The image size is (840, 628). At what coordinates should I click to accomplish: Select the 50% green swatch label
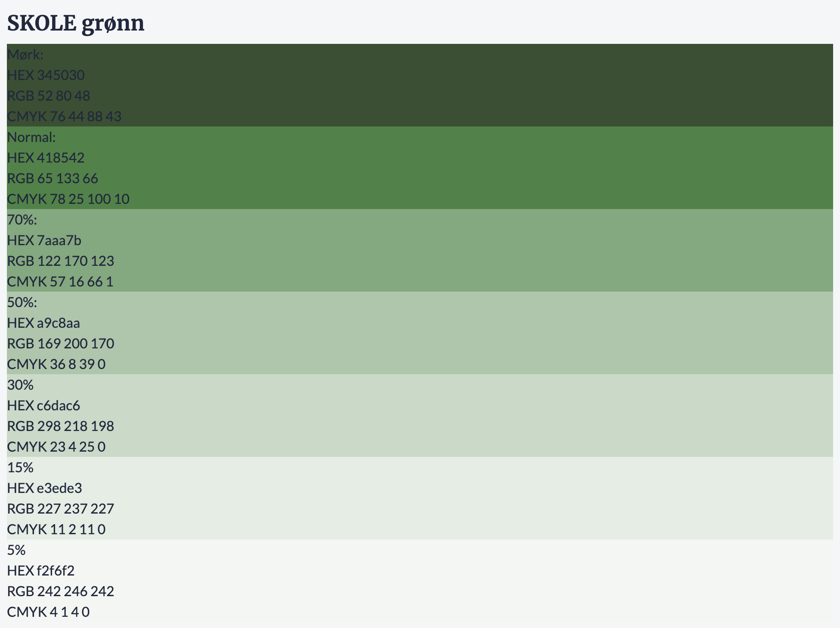(x=22, y=302)
